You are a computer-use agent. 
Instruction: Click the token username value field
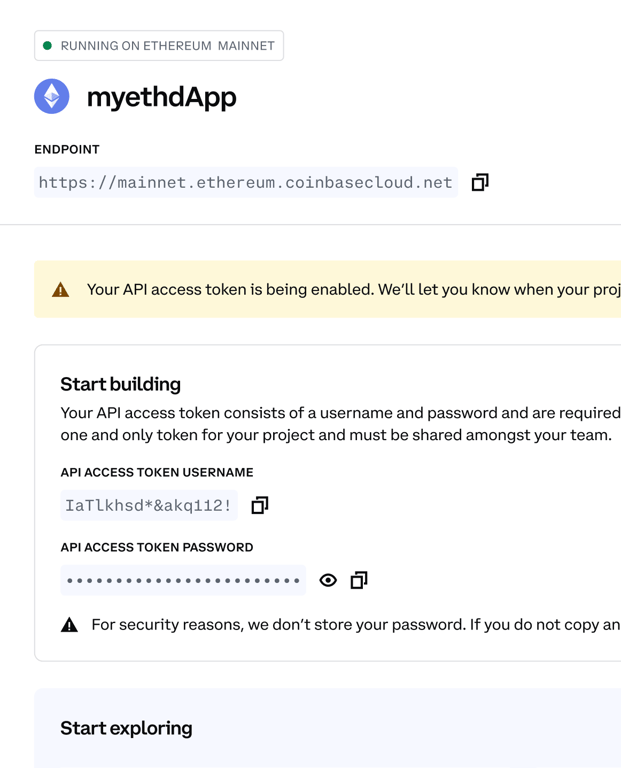pos(148,505)
